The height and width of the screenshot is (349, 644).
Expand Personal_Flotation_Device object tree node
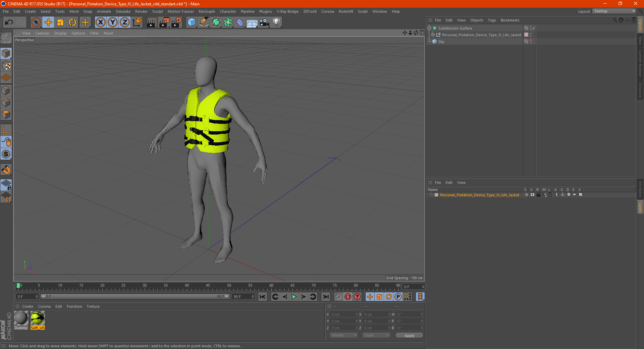pos(433,35)
